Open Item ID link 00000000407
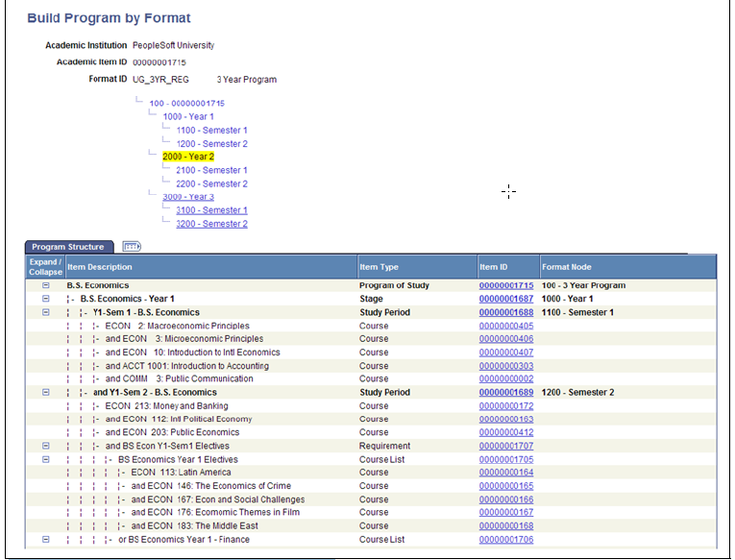This screenshot has height=560, width=735. click(x=506, y=353)
